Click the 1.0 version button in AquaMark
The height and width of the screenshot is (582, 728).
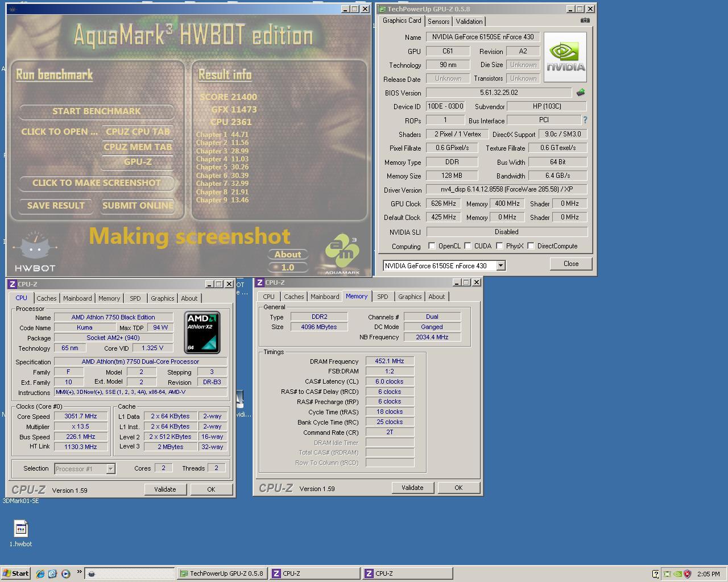point(288,267)
